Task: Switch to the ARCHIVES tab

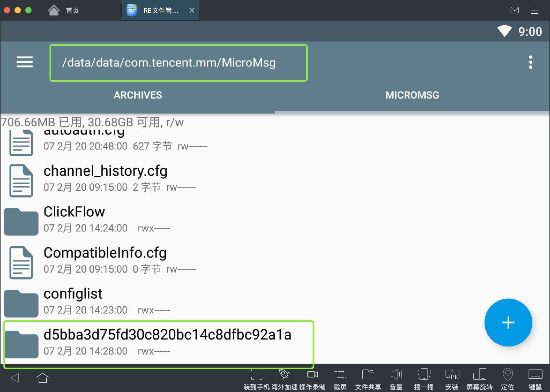Action: tap(138, 95)
